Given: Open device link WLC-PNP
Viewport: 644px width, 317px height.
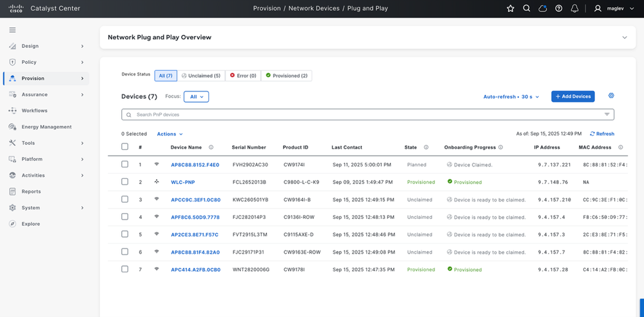Looking at the screenshot, I should tap(183, 182).
